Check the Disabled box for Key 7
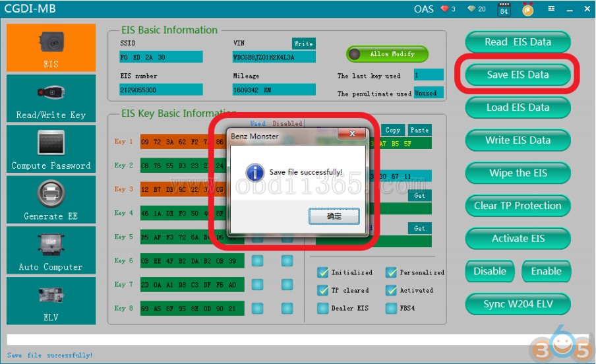 (287, 284)
